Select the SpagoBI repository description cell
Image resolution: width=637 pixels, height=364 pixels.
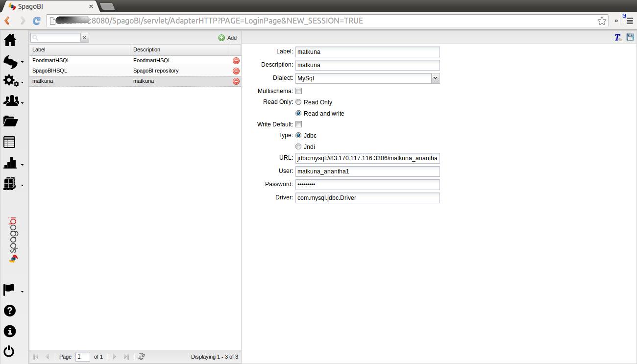[181, 71]
